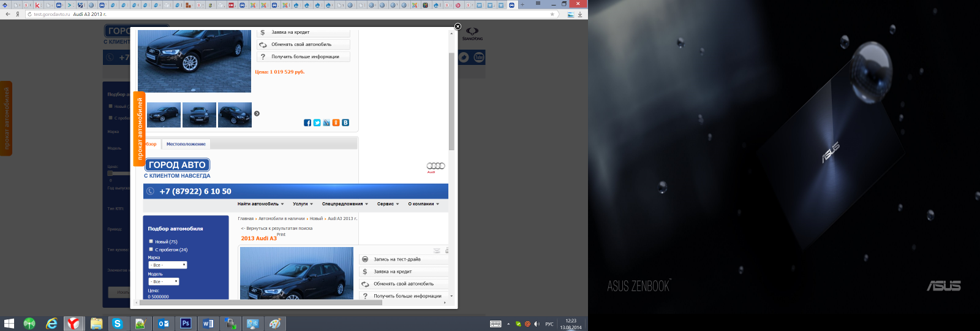Click next arrow beside car thumbnails

pyautogui.click(x=257, y=113)
